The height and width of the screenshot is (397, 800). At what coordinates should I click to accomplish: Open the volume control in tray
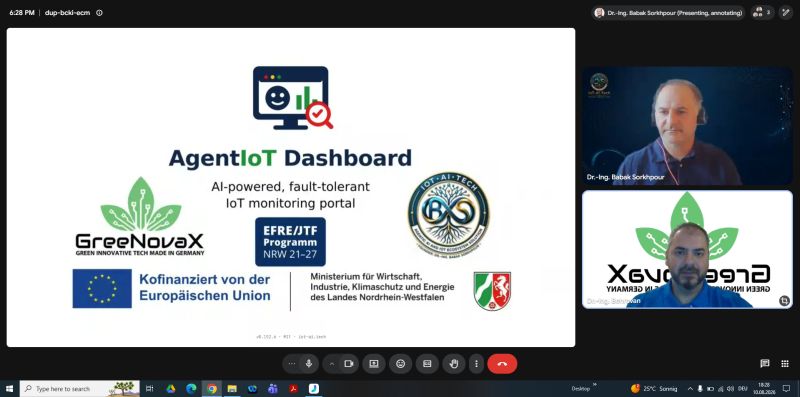(730, 389)
